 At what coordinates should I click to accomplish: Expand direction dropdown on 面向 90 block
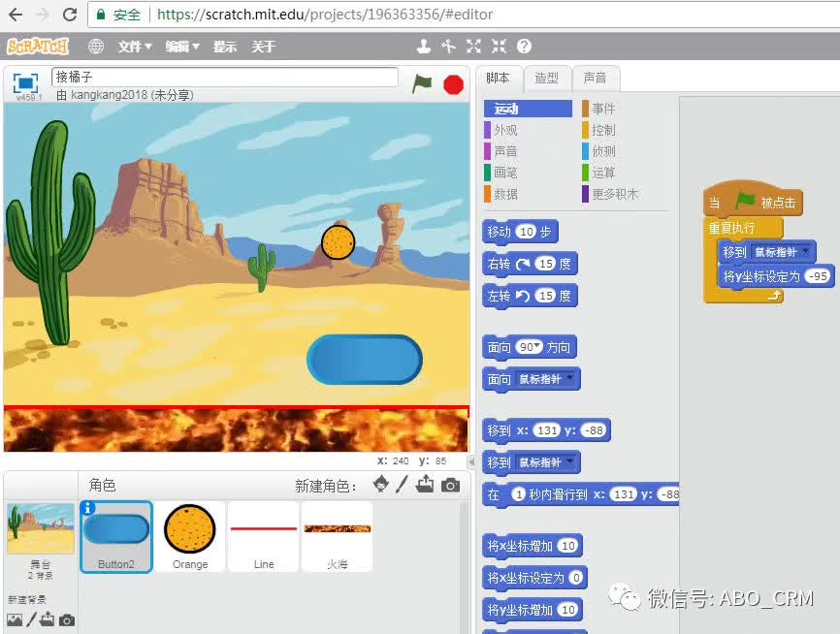click(x=537, y=346)
